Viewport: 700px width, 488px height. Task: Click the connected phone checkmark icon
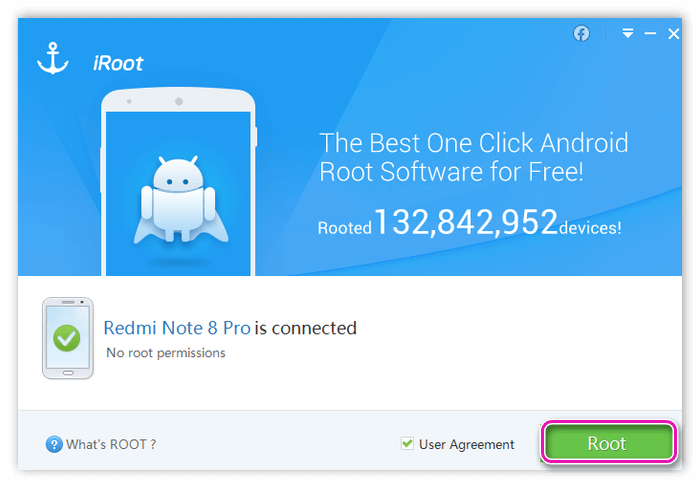67,338
